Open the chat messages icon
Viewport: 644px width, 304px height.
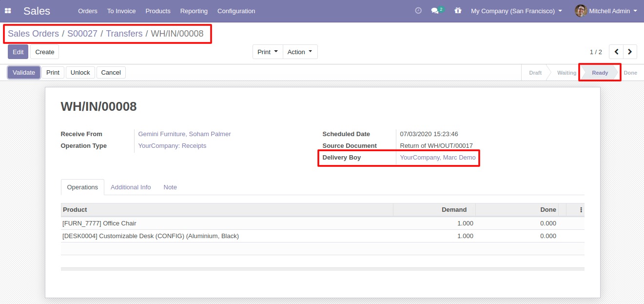click(435, 11)
